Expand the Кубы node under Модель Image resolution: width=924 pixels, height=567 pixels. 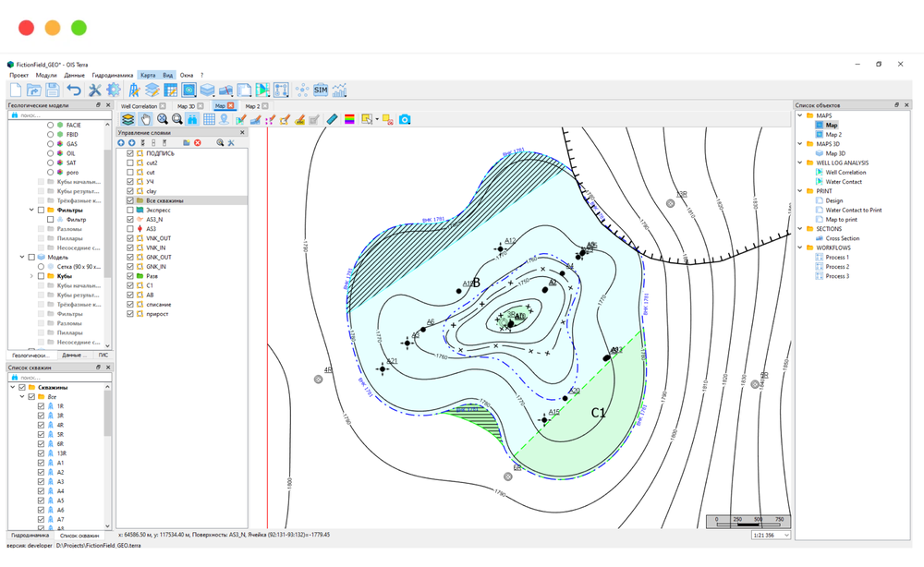(31, 276)
